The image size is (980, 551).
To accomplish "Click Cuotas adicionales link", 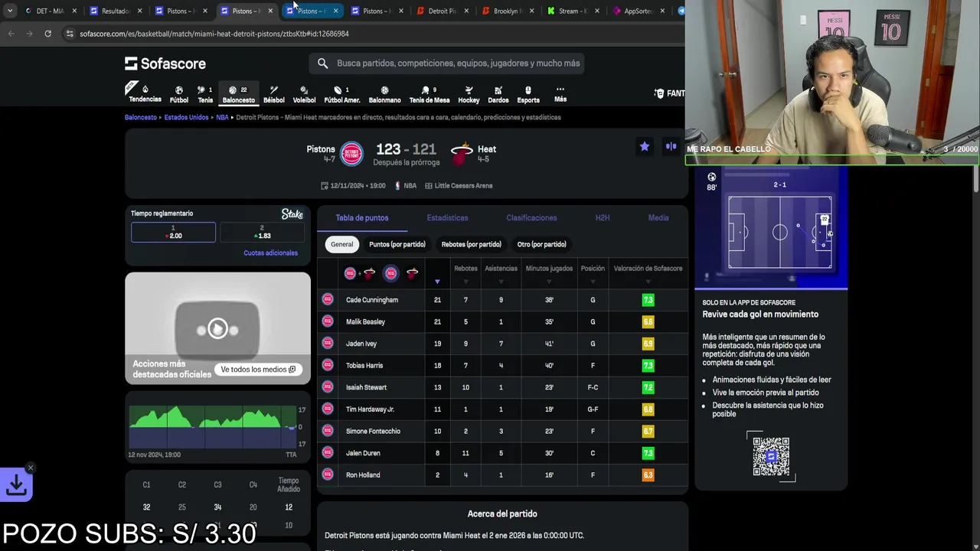I will (x=270, y=253).
